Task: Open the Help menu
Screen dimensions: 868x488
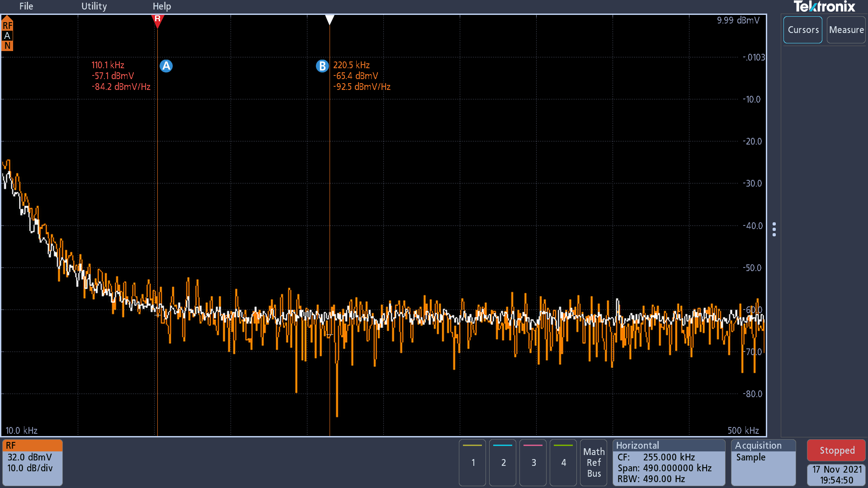Action: (x=162, y=6)
